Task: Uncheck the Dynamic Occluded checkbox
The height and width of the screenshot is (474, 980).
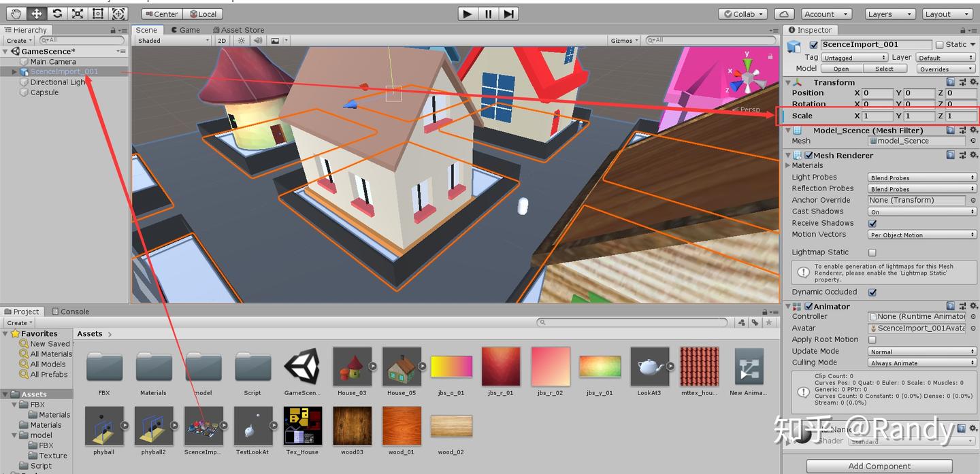Action: [873, 292]
